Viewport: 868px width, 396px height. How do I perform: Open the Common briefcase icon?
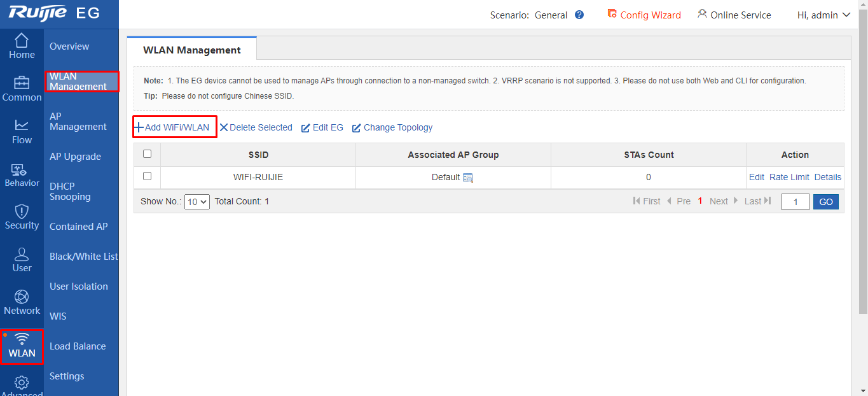[22, 83]
